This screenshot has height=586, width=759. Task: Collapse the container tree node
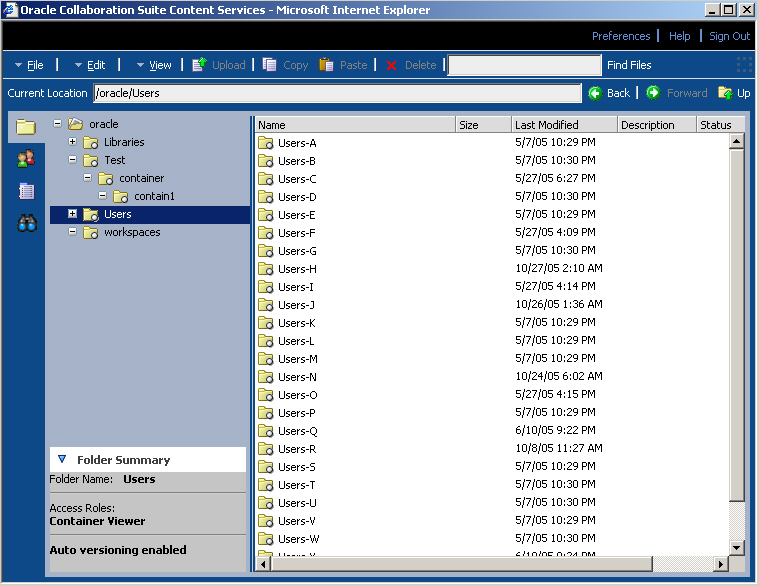(88, 178)
